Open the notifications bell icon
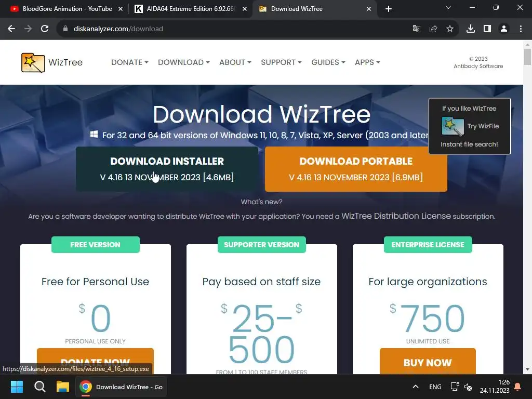This screenshot has height=399, width=532. (518, 387)
